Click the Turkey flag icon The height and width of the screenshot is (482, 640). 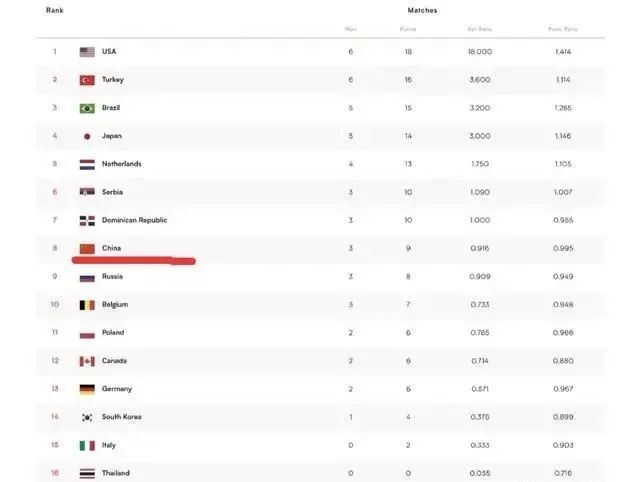[87, 80]
